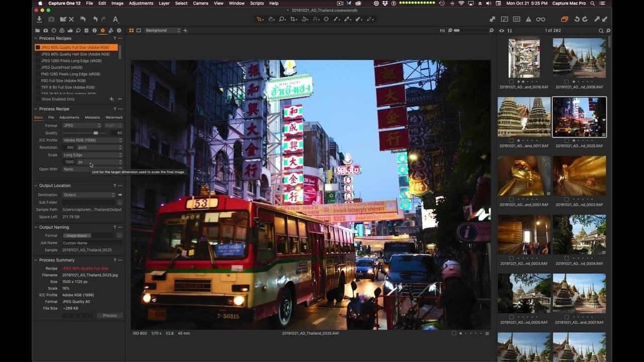Toggle the exposure warning triangle icon

[528, 19]
